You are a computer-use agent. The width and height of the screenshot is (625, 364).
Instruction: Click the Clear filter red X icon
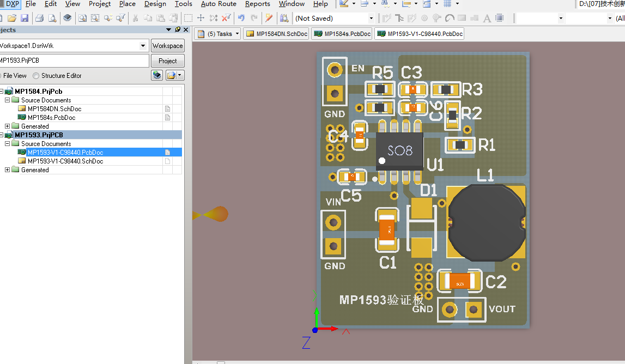click(226, 18)
